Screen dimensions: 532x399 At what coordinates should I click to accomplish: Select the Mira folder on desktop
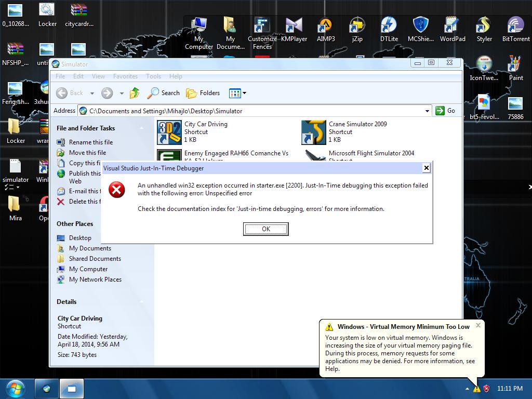click(x=15, y=209)
